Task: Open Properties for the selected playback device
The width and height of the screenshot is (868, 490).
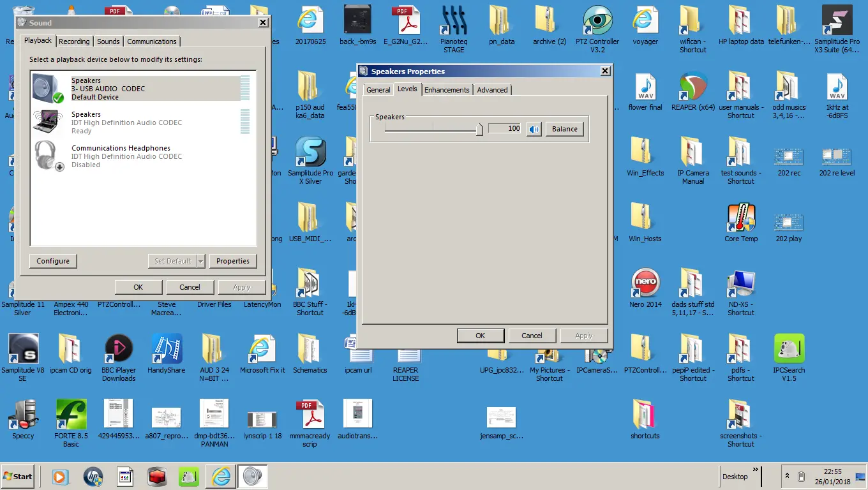Action: tap(232, 261)
